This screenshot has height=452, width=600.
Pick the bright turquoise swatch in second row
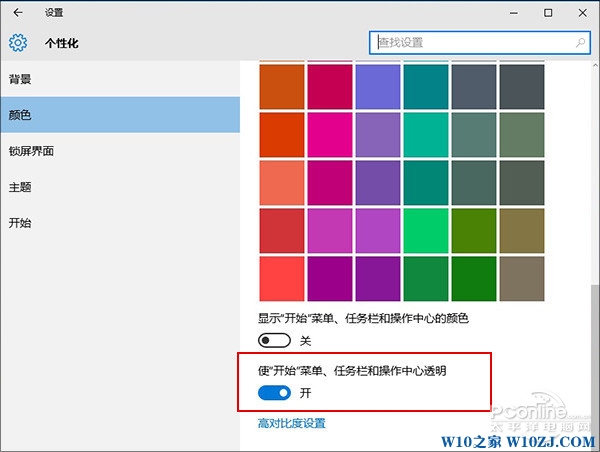426,135
